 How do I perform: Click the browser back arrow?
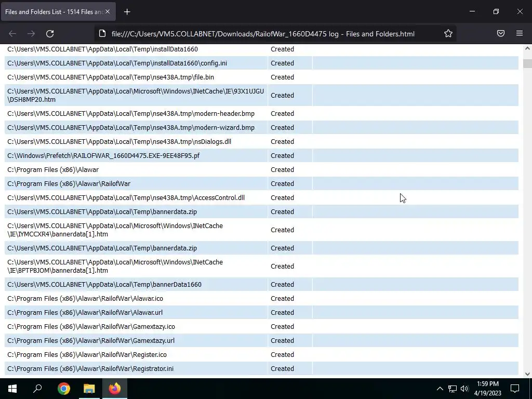(12, 34)
